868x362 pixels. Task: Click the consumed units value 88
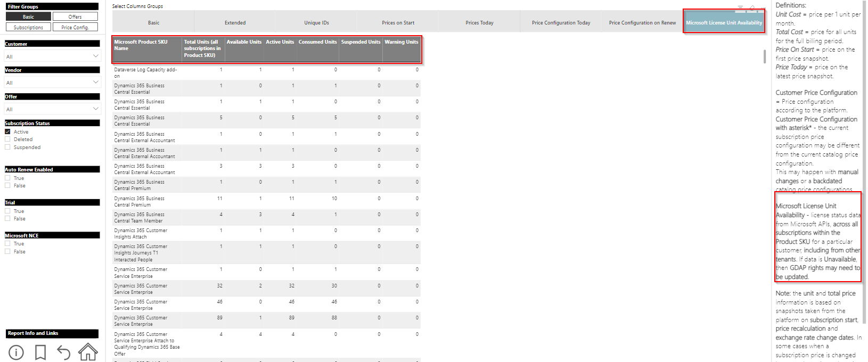[334, 318]
